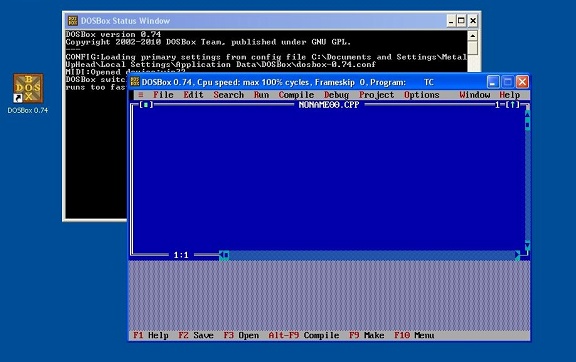Click the DOSBox Status Window title icon

(73, 21)
